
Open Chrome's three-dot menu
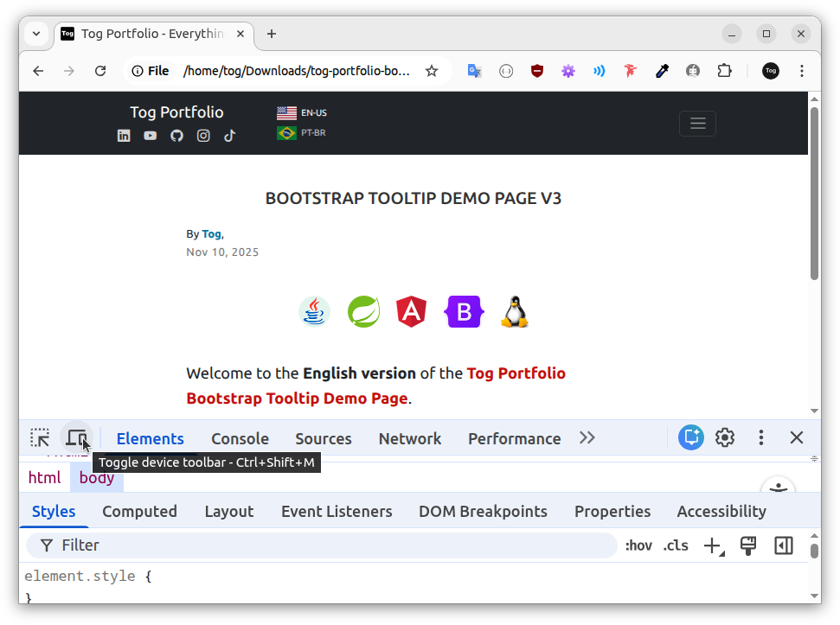(x=801, y=71)
